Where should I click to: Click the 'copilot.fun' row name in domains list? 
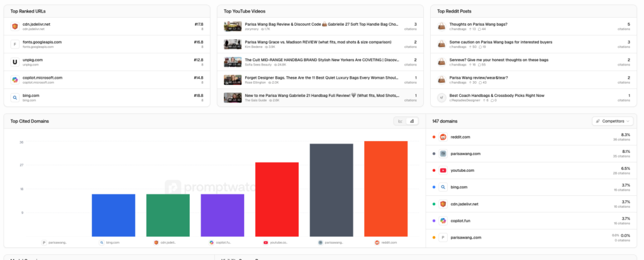pos(460,221)
